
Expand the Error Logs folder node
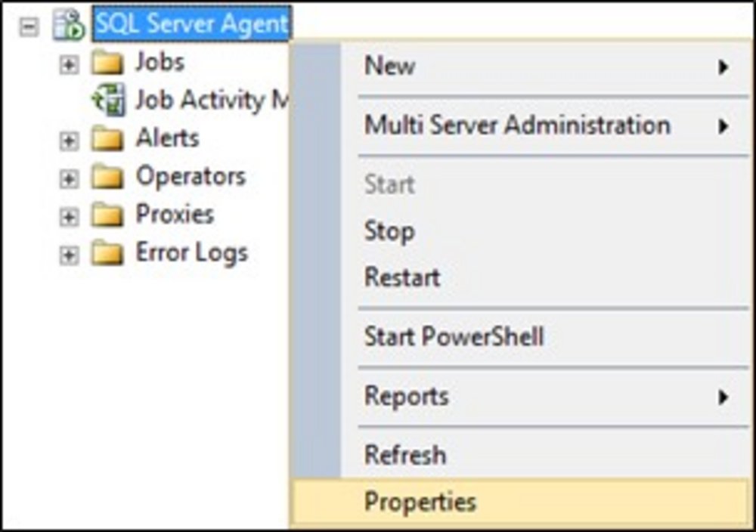click(69, 255)
